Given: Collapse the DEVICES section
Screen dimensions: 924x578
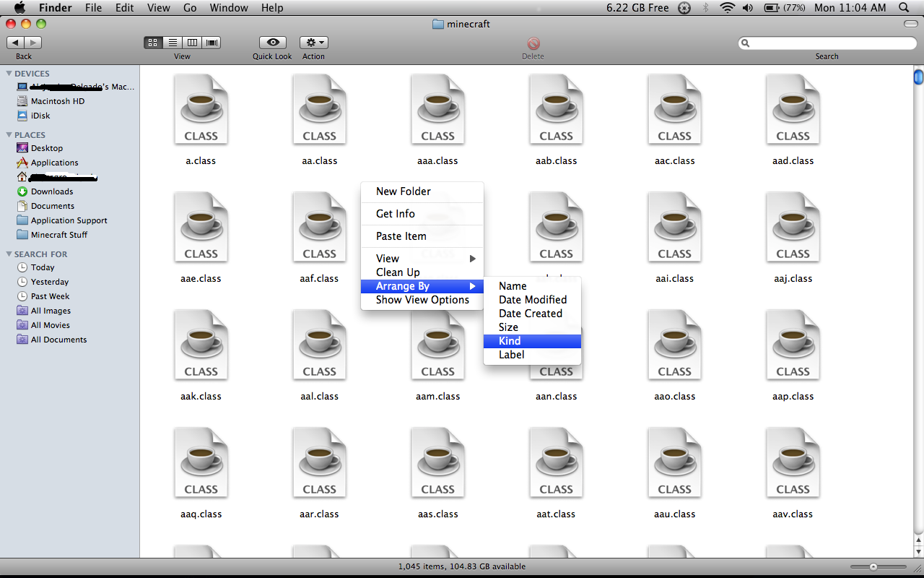Looking at the screenshot, I should (9, 74).
